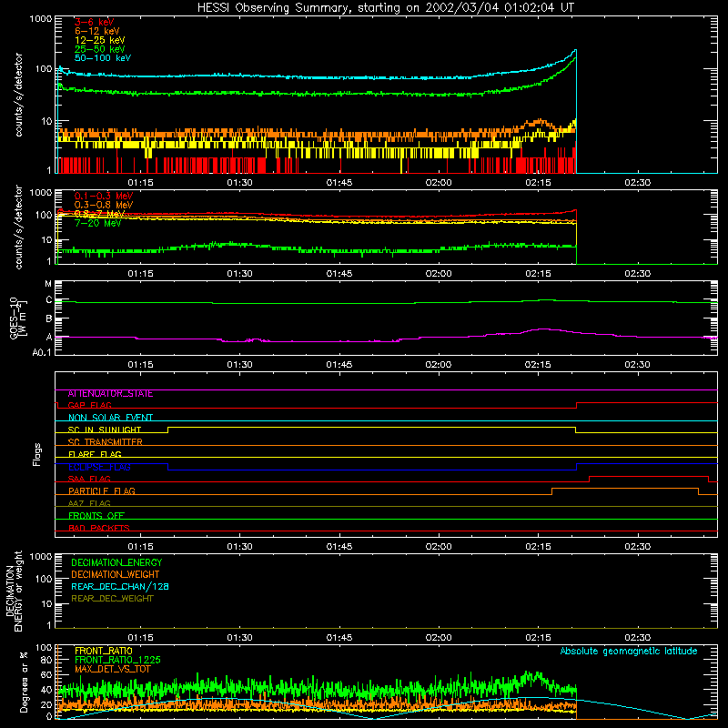The image size is (728, 728).
Task: Click the 0.3-0.8 MeV legend label
Action: pos(104,205)
